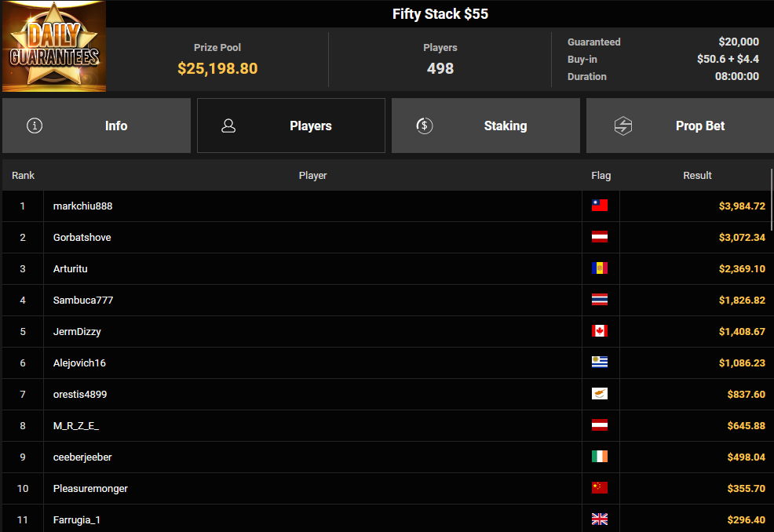This screenshot has height=532, width=774.
Task: Select player Sambuca777
Action: tap(83, 300)
